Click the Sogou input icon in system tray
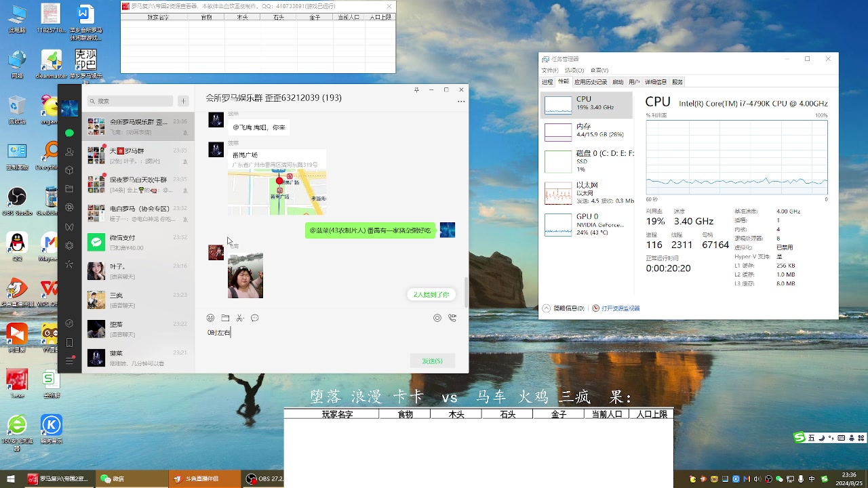The width and height of the screenshot is (868, 488). click(x=799, y=438)
